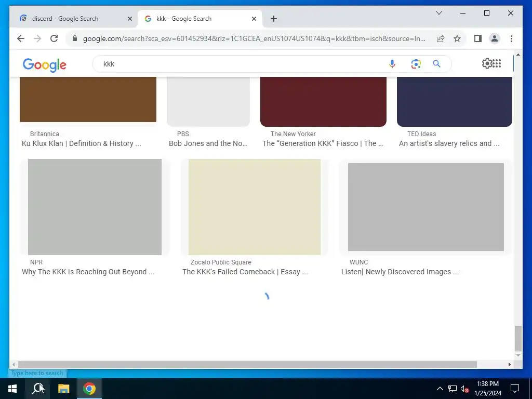Open the Chrome profile avatar menu
Image resolution: width=532 pixels, height=399 pixels.
point(495,38)
